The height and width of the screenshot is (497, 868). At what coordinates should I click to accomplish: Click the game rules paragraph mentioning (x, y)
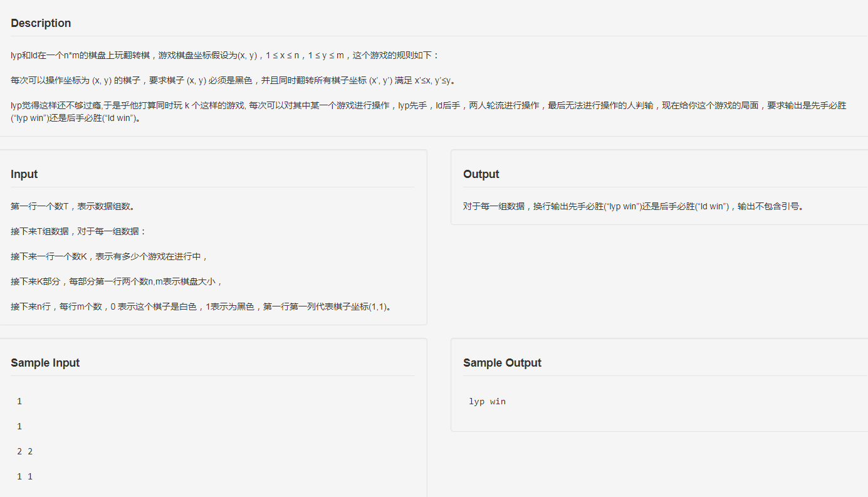pos(251,55)
